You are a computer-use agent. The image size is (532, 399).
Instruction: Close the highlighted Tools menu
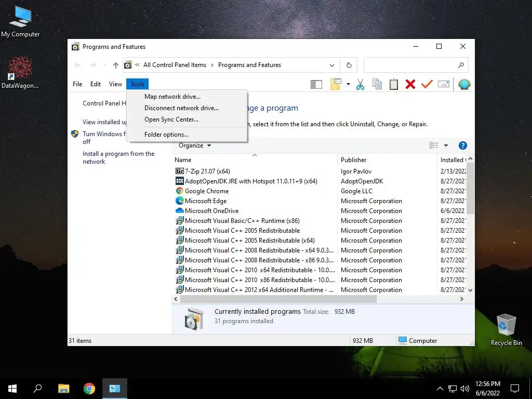tap(137, 84)
